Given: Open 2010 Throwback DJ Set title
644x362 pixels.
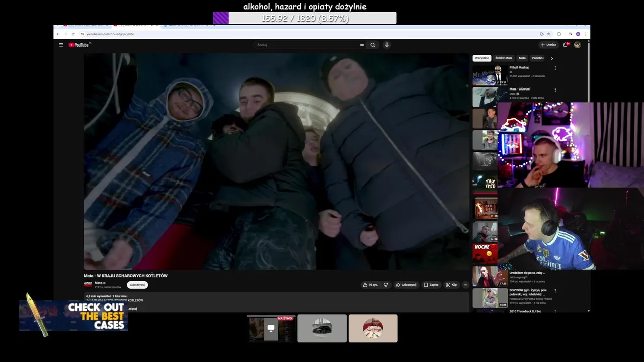Looking at the screenshot, I should [x=525, y=311].
